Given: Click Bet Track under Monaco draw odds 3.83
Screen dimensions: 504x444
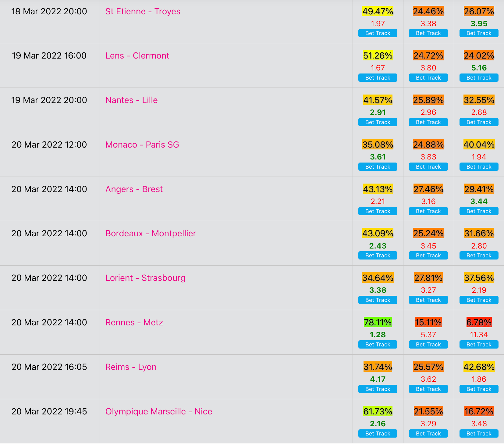Looking at the screenshot, I should [x=428, y=167].
